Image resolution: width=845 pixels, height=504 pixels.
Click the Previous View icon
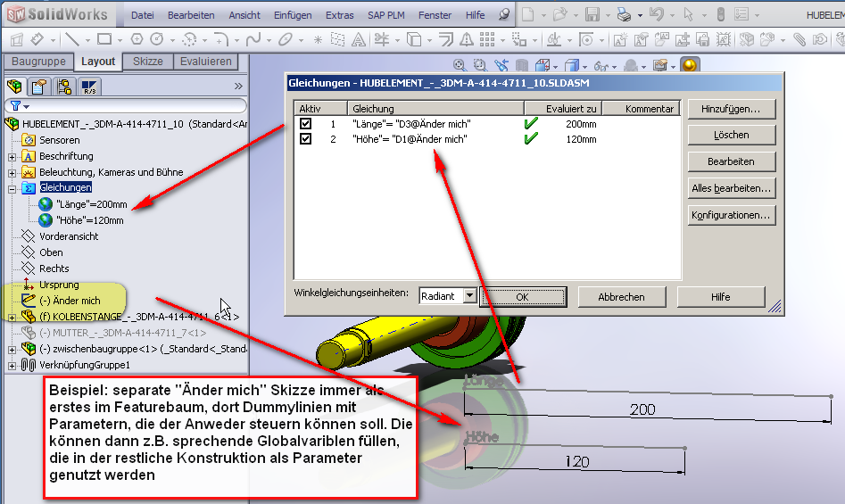click(x=501, y=66)
